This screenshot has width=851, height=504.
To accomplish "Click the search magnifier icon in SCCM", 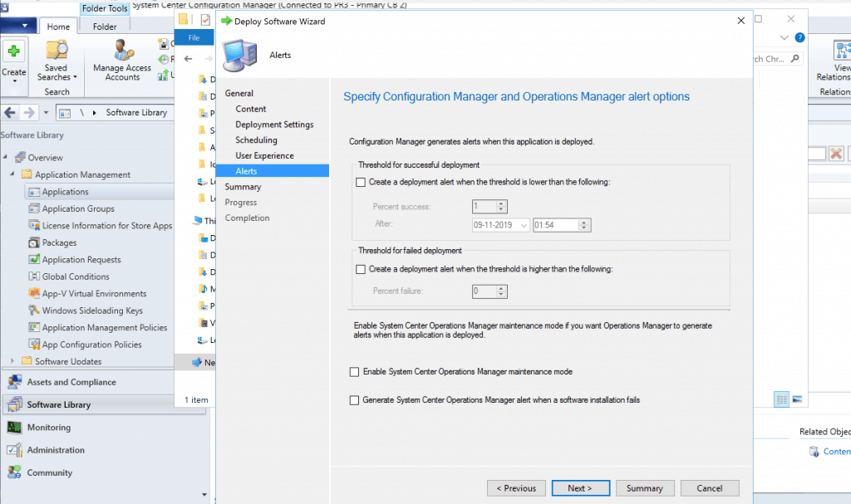I will pos(795,59).
